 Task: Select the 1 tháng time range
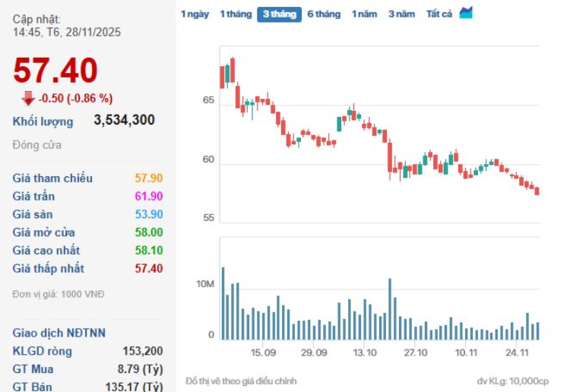point(235,14)
